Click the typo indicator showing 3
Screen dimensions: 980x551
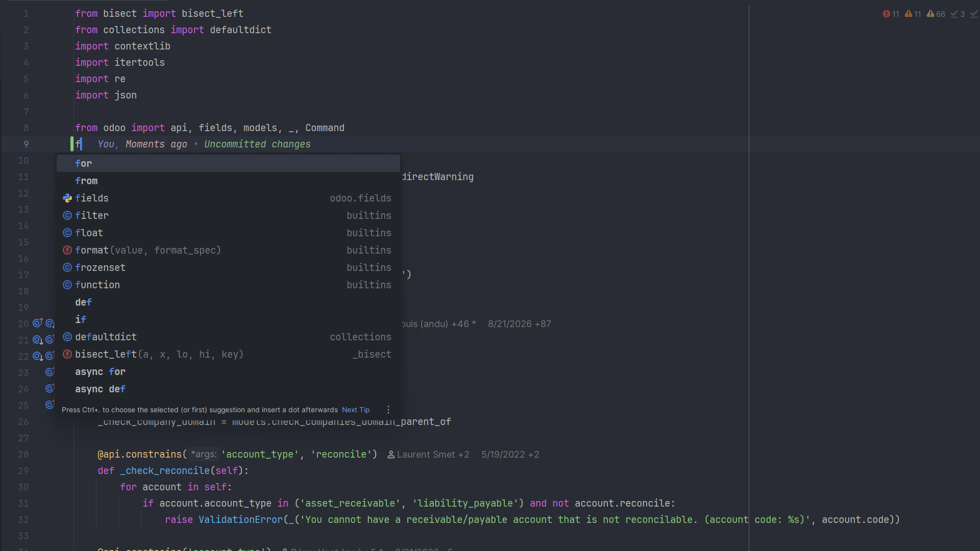(958, 14)
